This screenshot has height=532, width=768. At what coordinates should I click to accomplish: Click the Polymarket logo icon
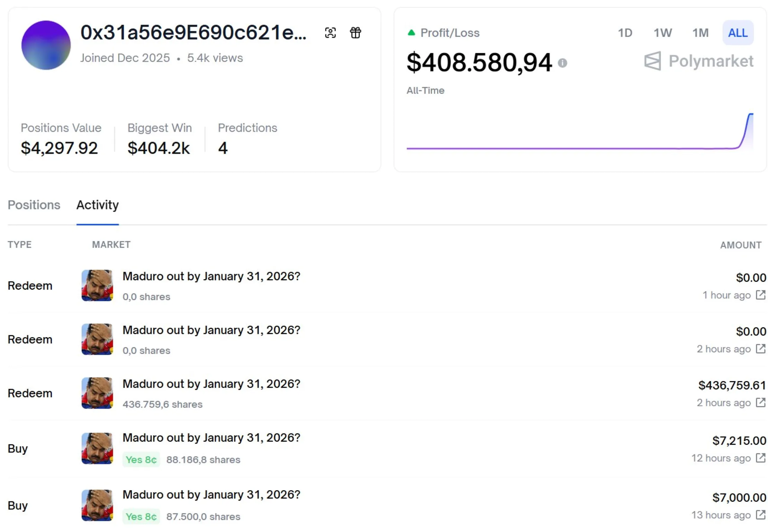[653, 61]
